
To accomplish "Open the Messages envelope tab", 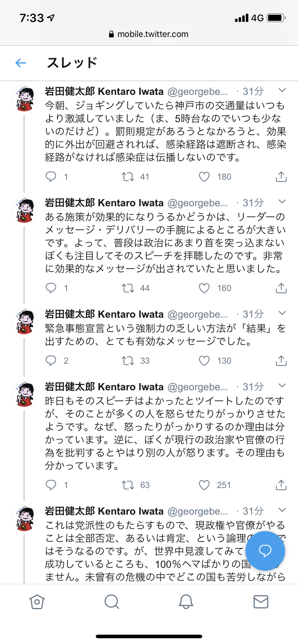I will tap(261, 602).
